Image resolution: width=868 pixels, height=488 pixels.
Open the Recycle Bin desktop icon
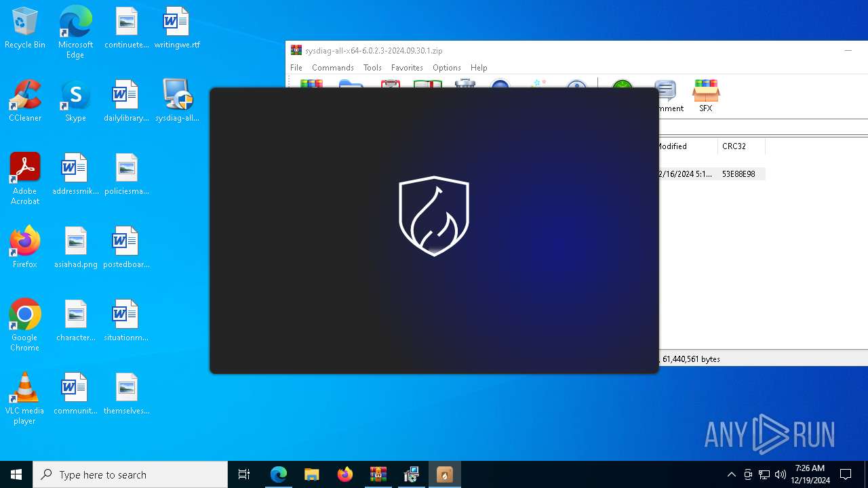click(25, 28)
